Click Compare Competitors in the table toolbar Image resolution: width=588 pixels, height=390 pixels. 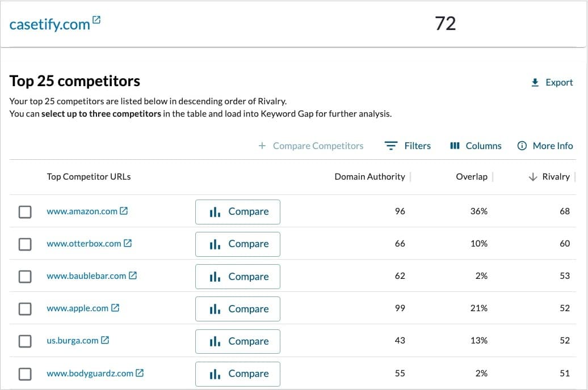point(311,146)
